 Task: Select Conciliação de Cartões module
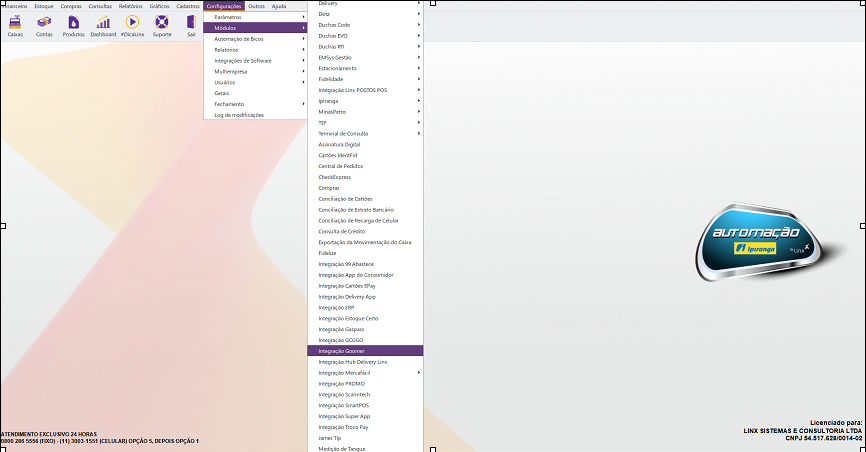tap(365, 198)
